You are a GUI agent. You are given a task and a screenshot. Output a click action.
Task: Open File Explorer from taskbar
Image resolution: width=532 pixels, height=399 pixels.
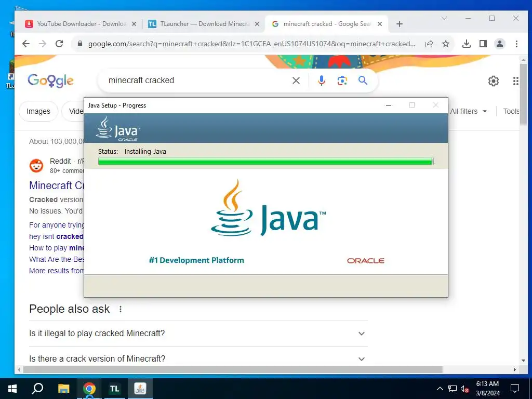63,389
